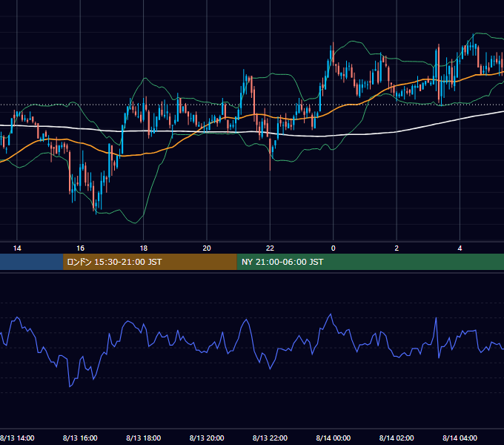Click hour label 2 on price chart axis
Image resolution: width=504 pixels, height=445 pixels.
[397, 248]
